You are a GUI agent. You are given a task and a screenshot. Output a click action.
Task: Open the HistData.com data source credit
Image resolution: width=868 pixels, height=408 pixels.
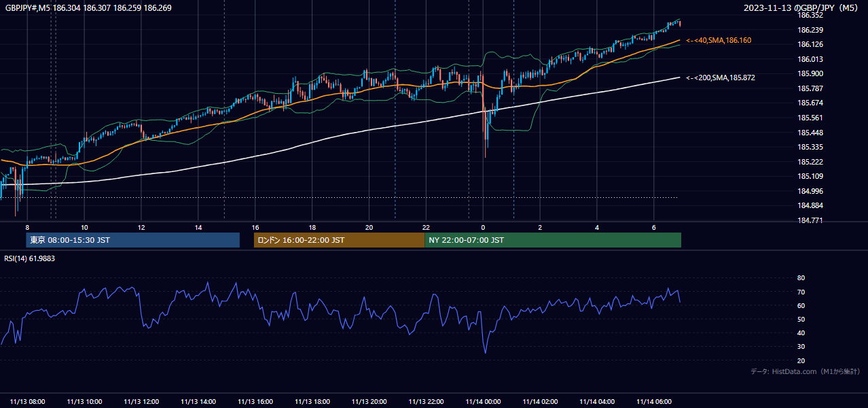click(806, 371)
